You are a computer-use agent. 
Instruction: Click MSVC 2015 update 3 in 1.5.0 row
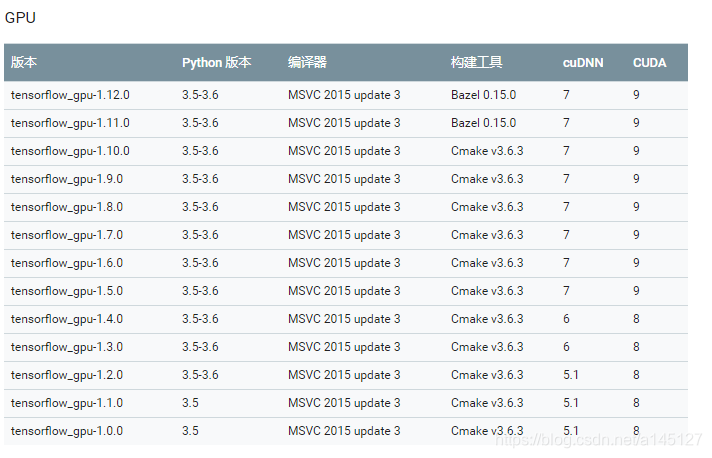tap(344, 291)
